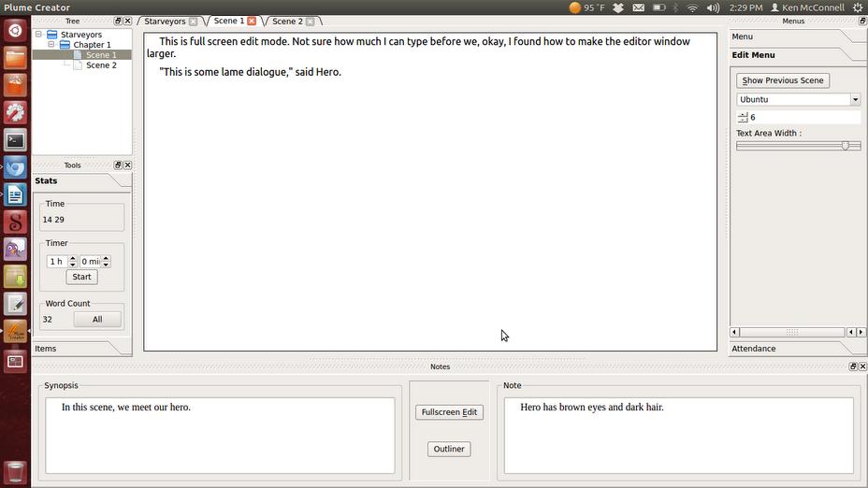The height and width of the screenshot is (488, 868).
Task: Close the Scene 1 tab
Action: coord(252,21)
